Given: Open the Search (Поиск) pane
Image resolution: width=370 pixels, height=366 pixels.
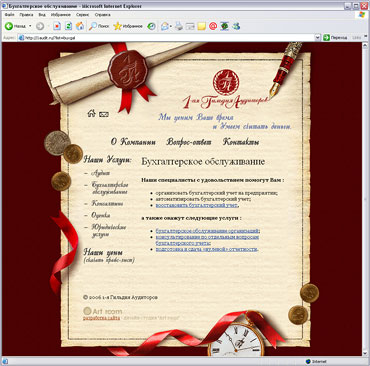Looking at the screenshot, I should pyautogui.click(x=99, y=26).
